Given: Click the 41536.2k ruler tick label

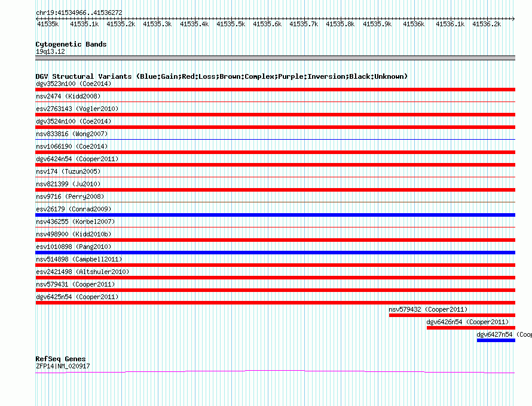Looking at the screenshot, I should (x=487, y=24).
